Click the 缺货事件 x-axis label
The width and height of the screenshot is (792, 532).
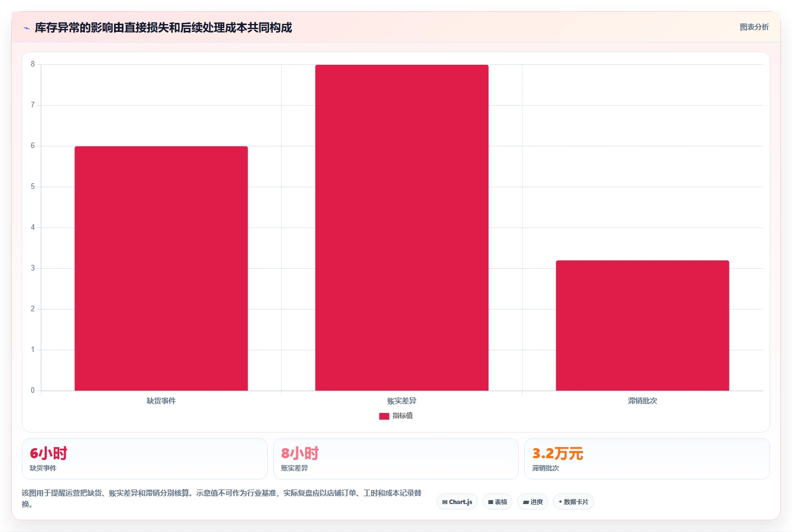(161, 401)
